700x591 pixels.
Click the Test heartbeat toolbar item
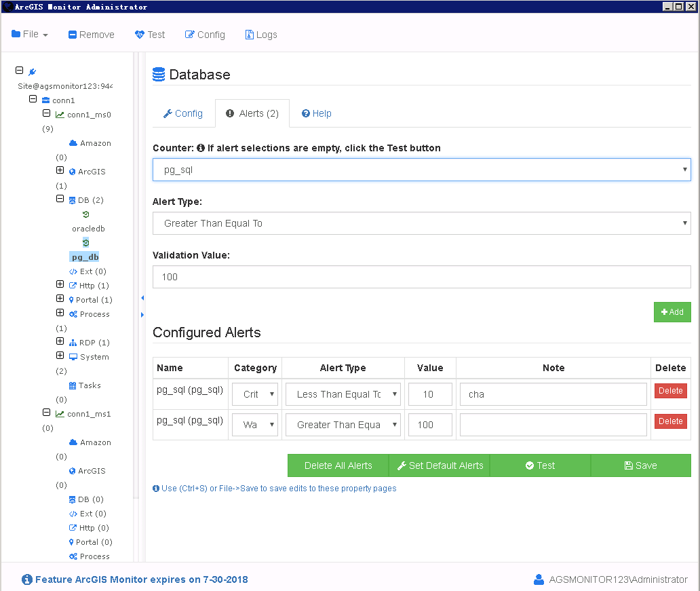click(150, 35)
